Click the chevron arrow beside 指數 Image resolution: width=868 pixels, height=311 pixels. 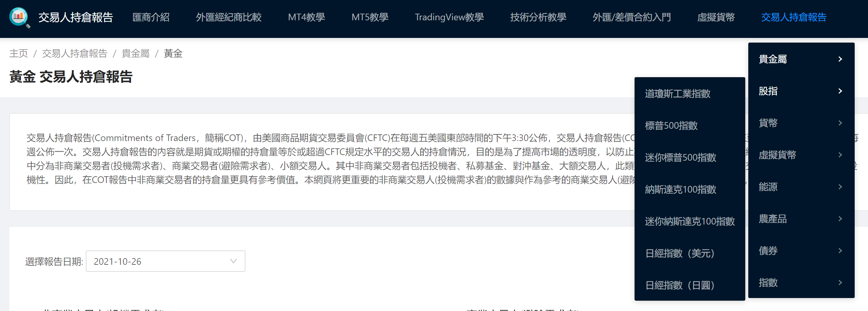pyautogui.click(x=840, y=282)
